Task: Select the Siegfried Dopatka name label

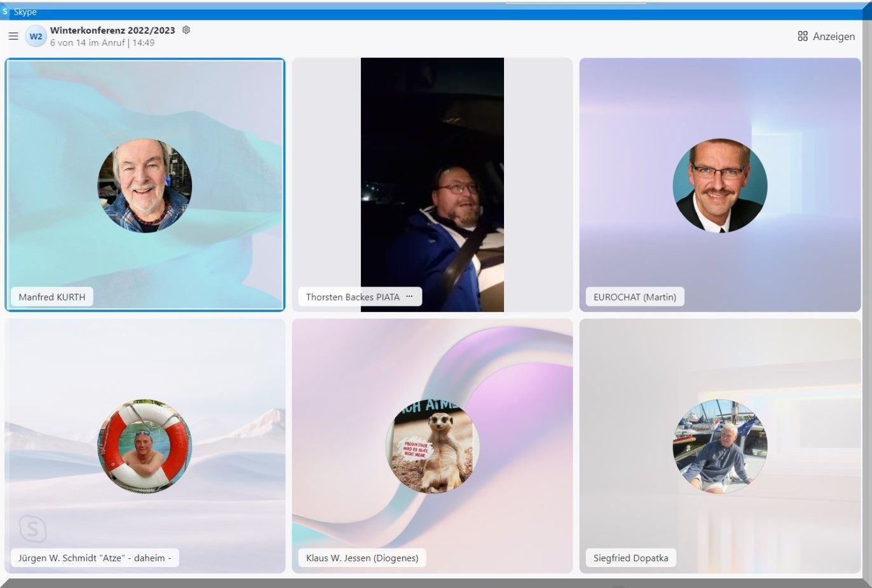Action: (x=630, y=558)
